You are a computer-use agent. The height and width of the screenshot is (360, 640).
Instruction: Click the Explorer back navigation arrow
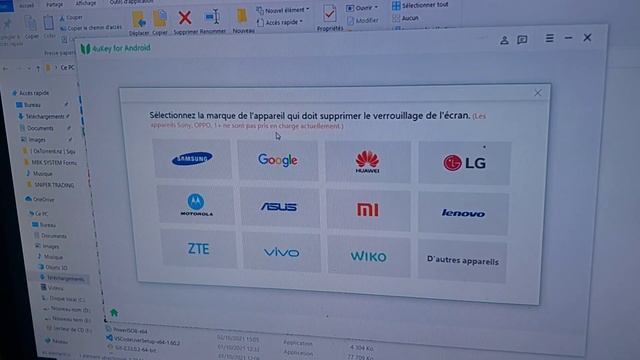(5, 69)
